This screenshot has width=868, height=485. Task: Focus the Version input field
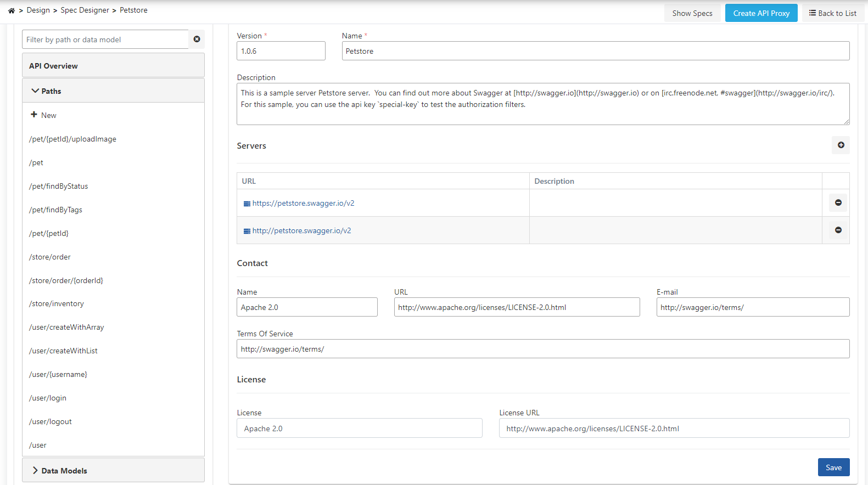[281, 51]
